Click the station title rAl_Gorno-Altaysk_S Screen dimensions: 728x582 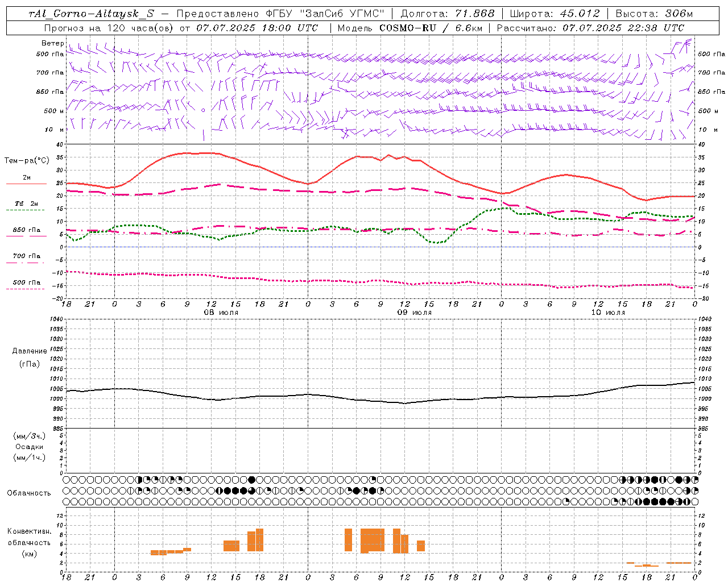pyautogui.click(x=91, y=14)
